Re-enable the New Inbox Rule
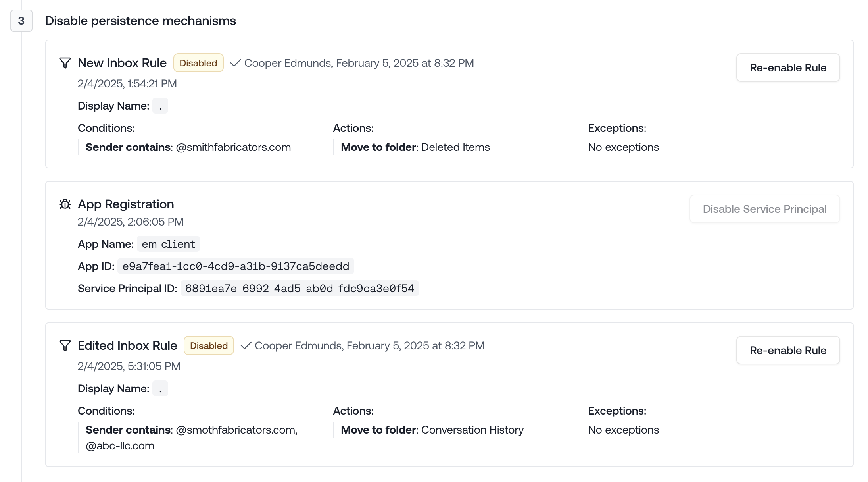The image size is (868, 482). pos(787,67)
